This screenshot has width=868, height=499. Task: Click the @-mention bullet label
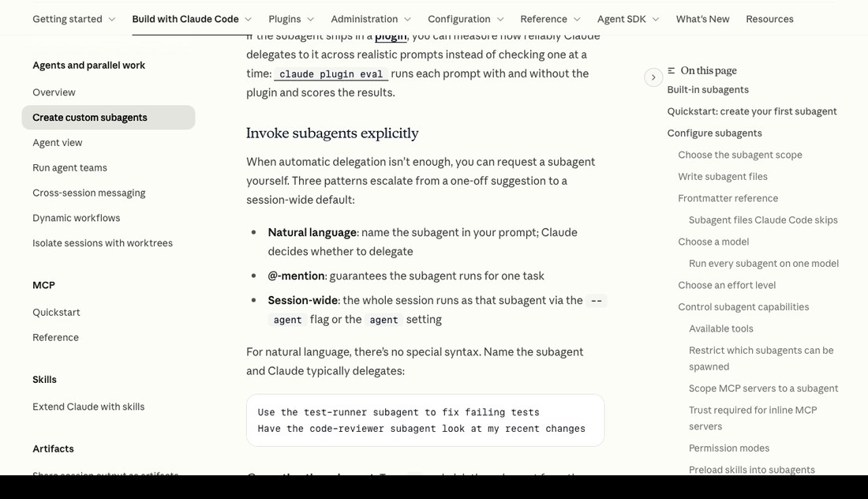296,276
